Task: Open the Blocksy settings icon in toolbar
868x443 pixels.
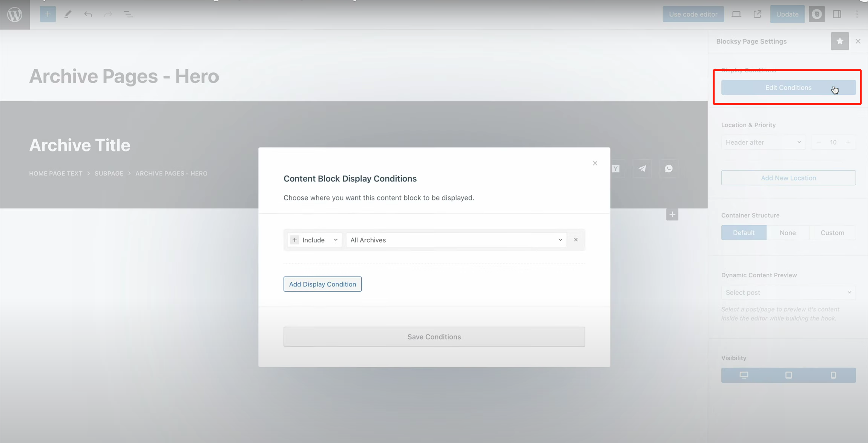Action: tap(817, 14)
